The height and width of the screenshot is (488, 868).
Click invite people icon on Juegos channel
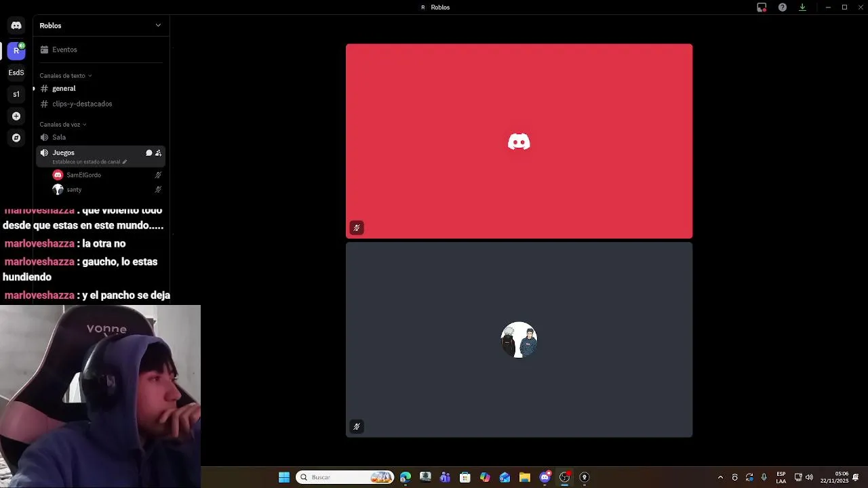(x=159, y=153)
